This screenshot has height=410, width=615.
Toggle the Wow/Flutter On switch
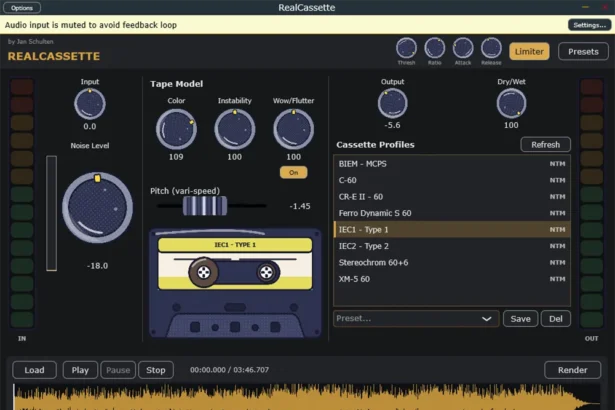point(293,173)
